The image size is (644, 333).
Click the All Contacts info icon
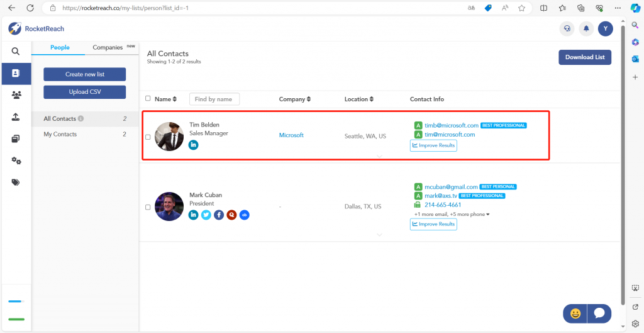(x=81, y=119)
